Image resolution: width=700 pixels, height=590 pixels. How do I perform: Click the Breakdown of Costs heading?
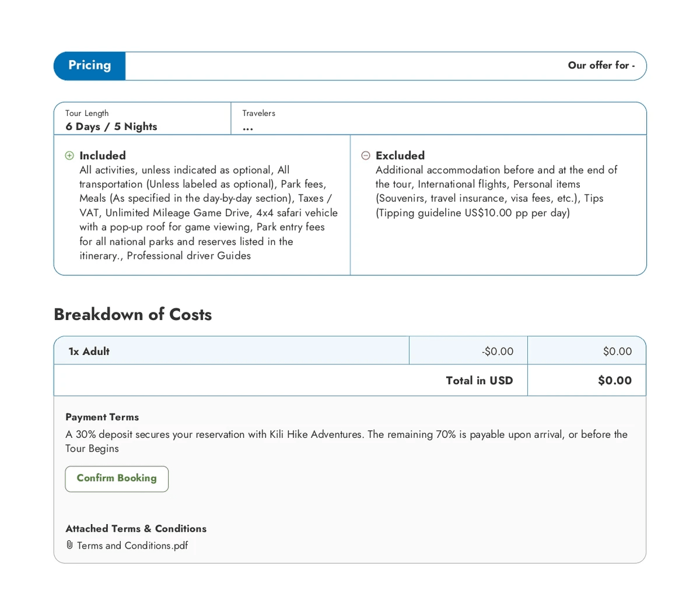[132, 314]
